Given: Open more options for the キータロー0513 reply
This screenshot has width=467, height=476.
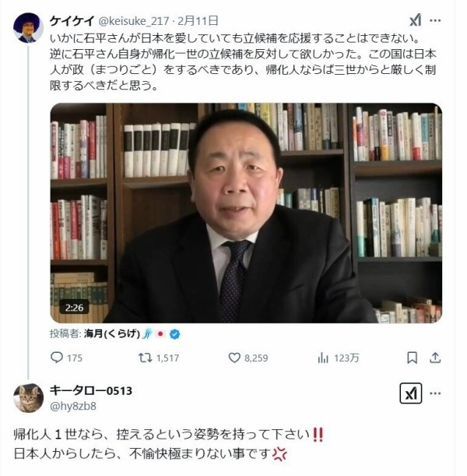Looking at the screenshot, I should 435,393.
